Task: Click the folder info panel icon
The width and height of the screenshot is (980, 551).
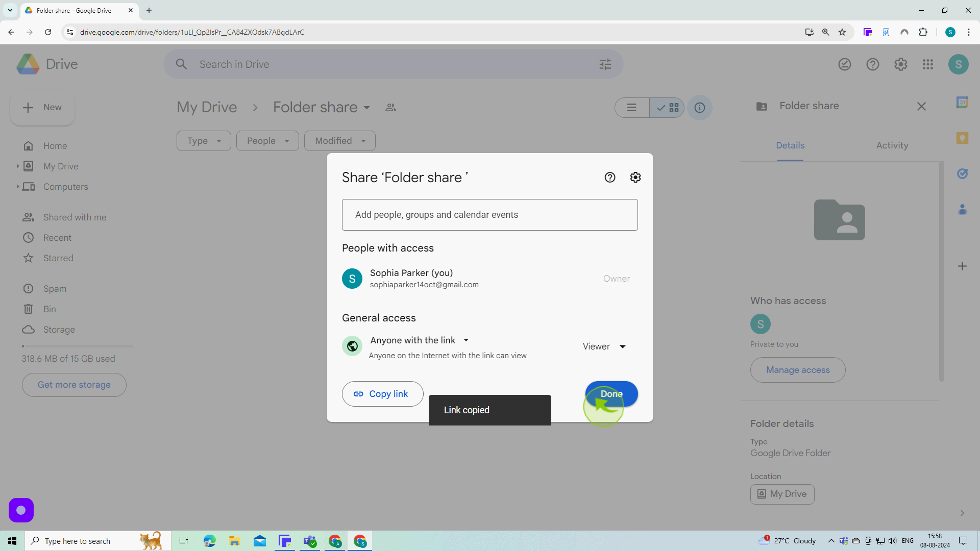Action: [x=699, y=108]
